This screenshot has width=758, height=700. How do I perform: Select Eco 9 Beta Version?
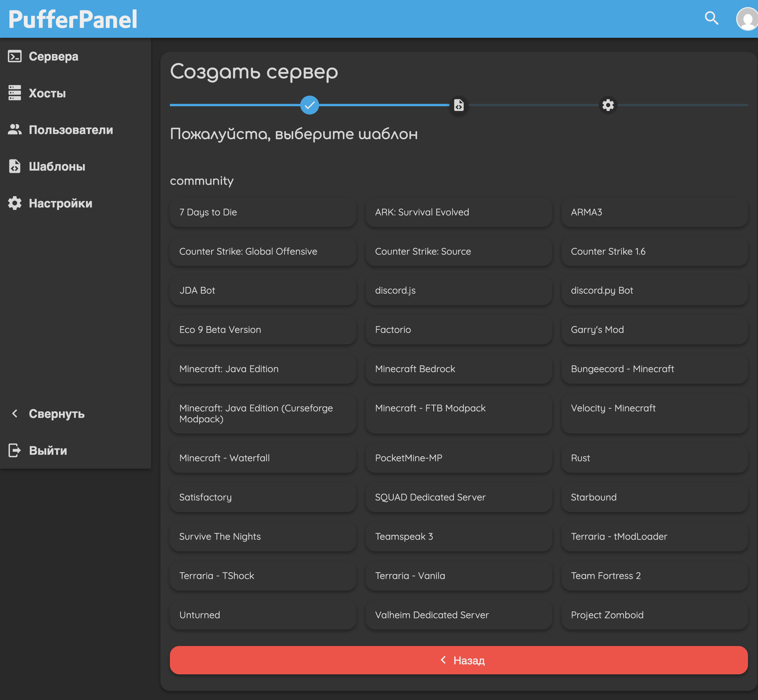coord(263,330)
